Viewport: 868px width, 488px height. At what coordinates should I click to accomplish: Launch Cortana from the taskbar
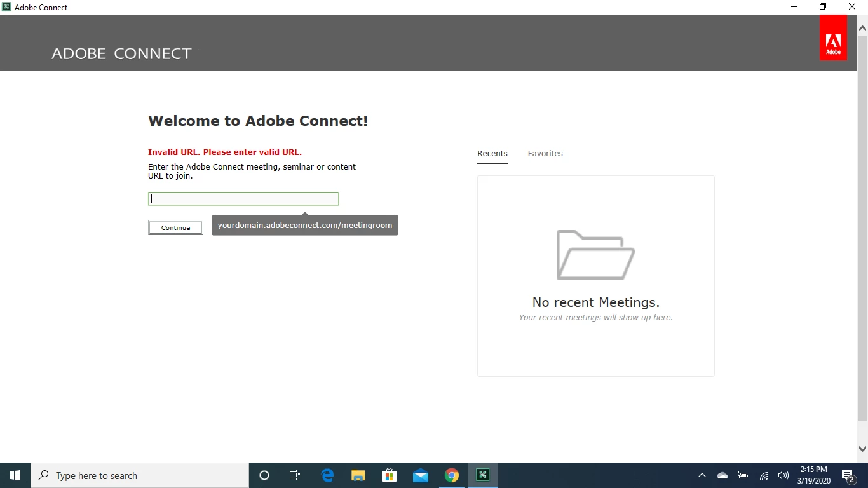tap(264, 475)
